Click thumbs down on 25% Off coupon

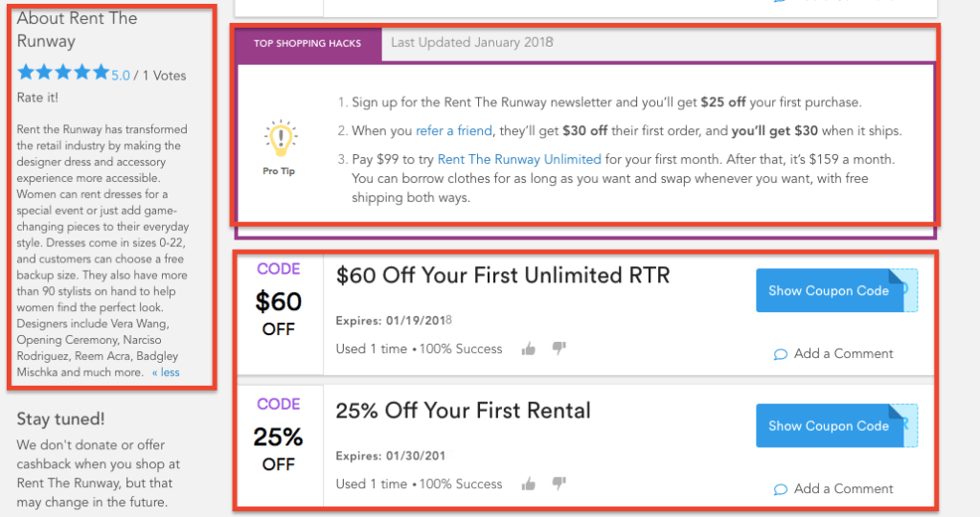click(x=559, y=483)
